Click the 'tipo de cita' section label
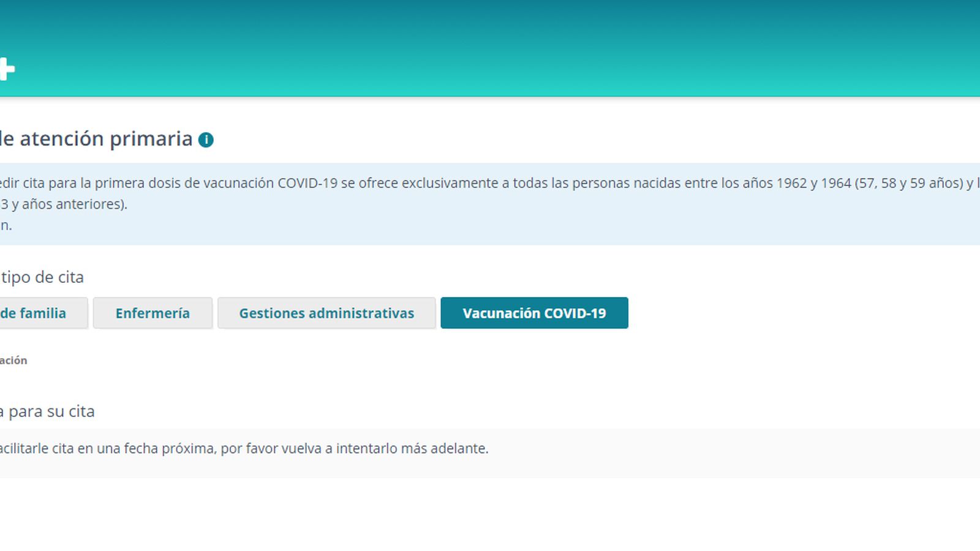The image size is (980, 551). pyautogui.click(x=43, y=277)
